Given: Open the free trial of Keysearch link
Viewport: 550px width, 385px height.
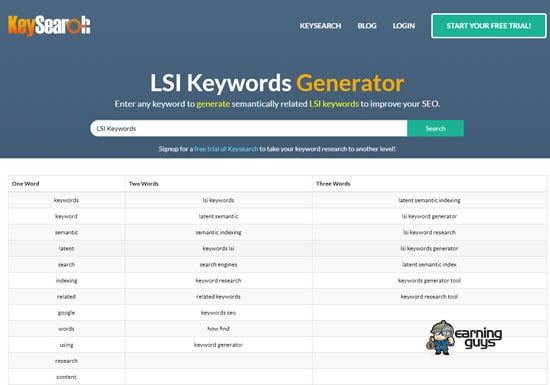Looking at the screenshot, I should [226, 149].
